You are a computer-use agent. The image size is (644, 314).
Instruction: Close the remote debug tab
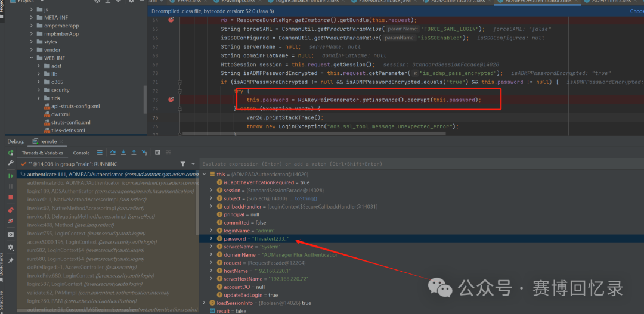[61, 141]
